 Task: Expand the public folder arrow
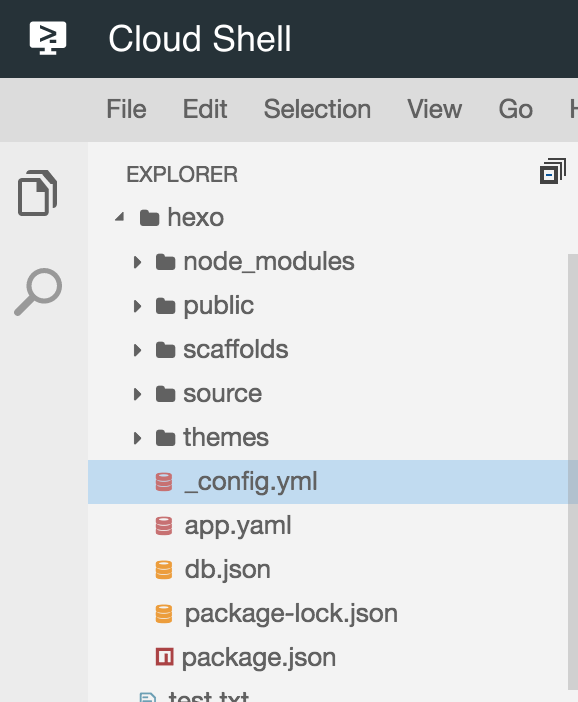[137, 306]
